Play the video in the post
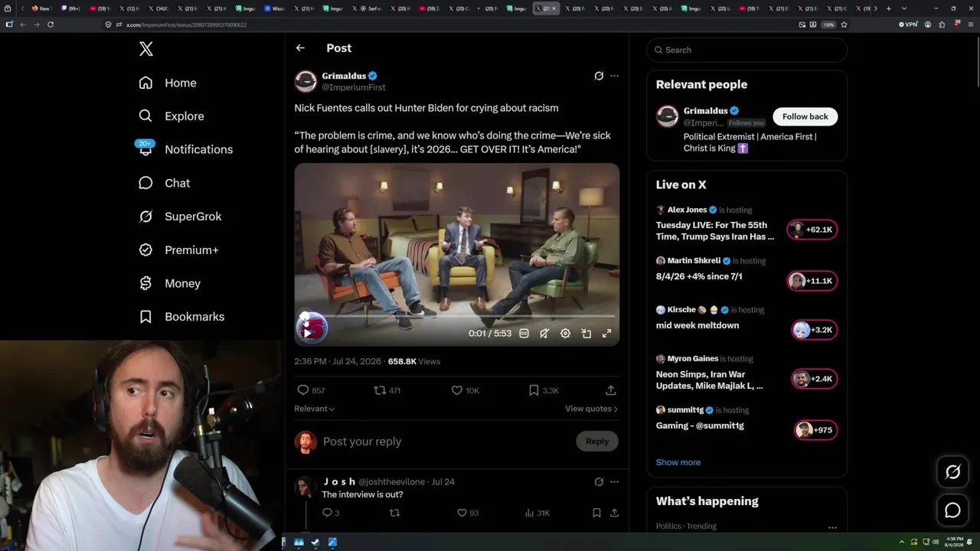 pyautogui.click(x=307, y=333)
